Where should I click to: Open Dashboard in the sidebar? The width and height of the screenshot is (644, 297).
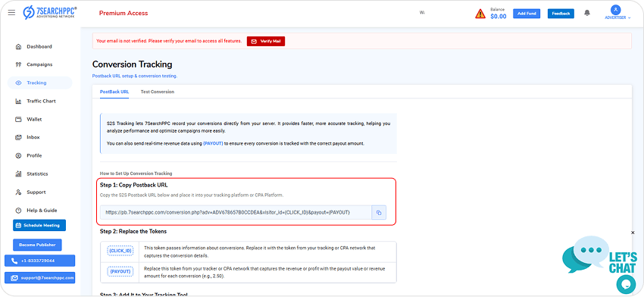(x=39, y=46)
